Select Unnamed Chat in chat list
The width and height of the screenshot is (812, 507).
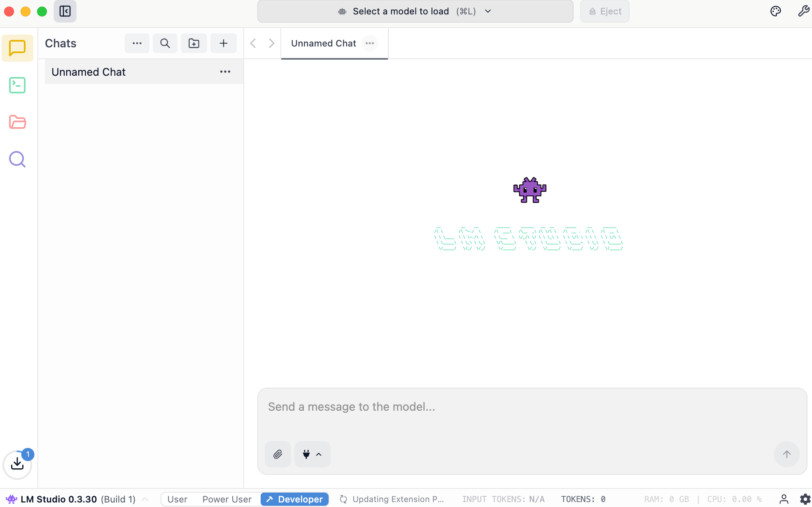[144, 72]
